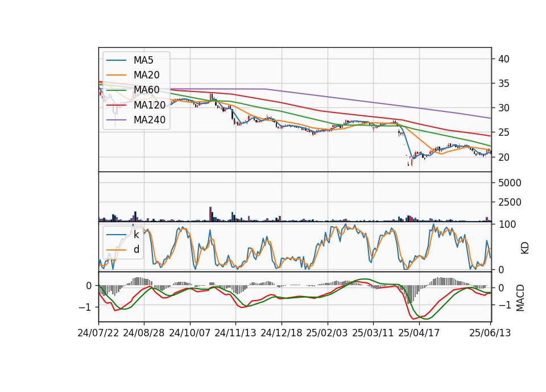The height and width of the screenshot is (392, 546).
Task: Click the MACD axis label
Action: pos(520,298)
